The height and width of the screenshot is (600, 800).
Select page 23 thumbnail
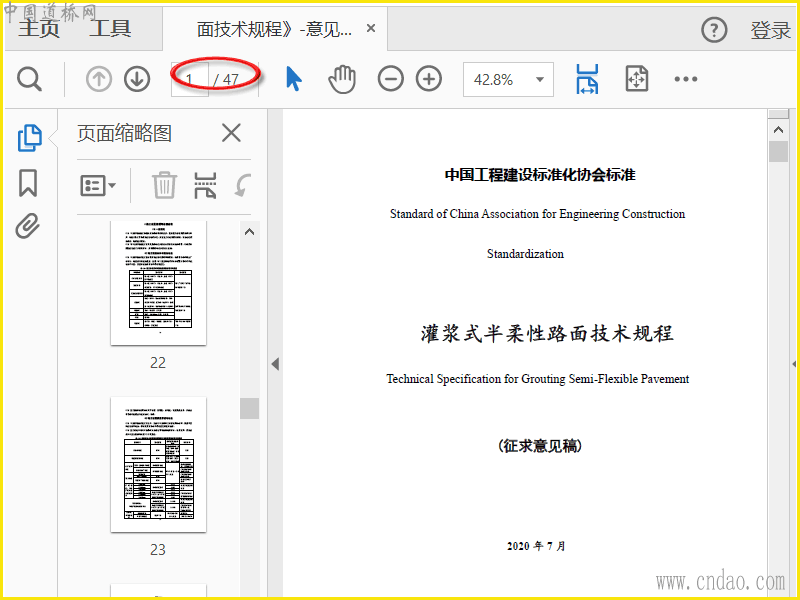[159, 464]
